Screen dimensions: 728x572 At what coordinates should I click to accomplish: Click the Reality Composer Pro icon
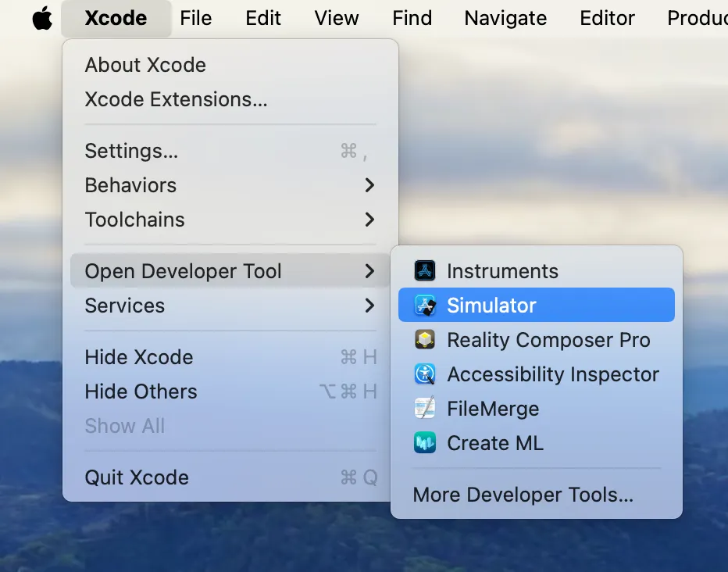(x=425, y=340)
